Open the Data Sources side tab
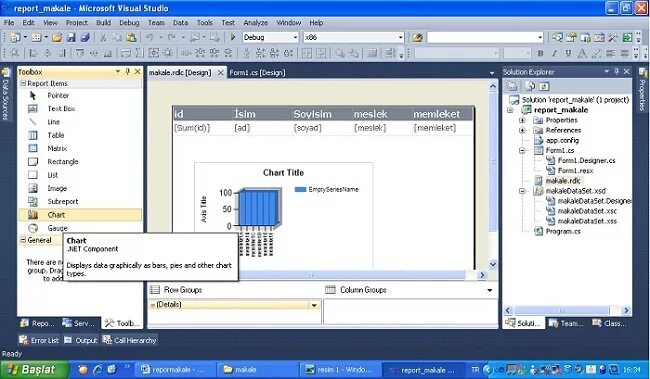The width and height of the screenshot is (650, 379). [x=6, y=95]
